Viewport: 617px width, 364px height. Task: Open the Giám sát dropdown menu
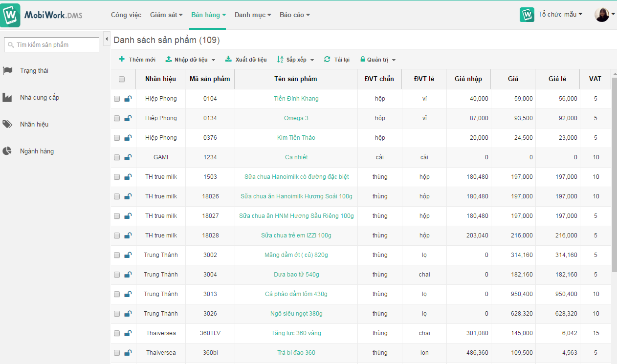pos(166,15)
